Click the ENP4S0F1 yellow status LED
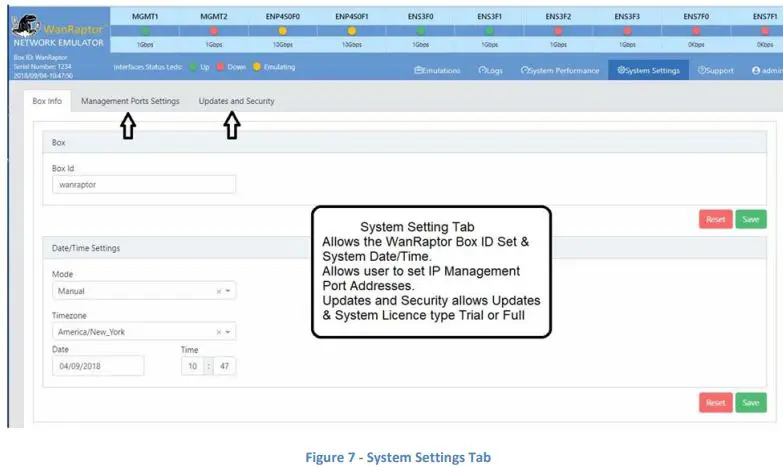783x467 pixels. pos(352,31)
